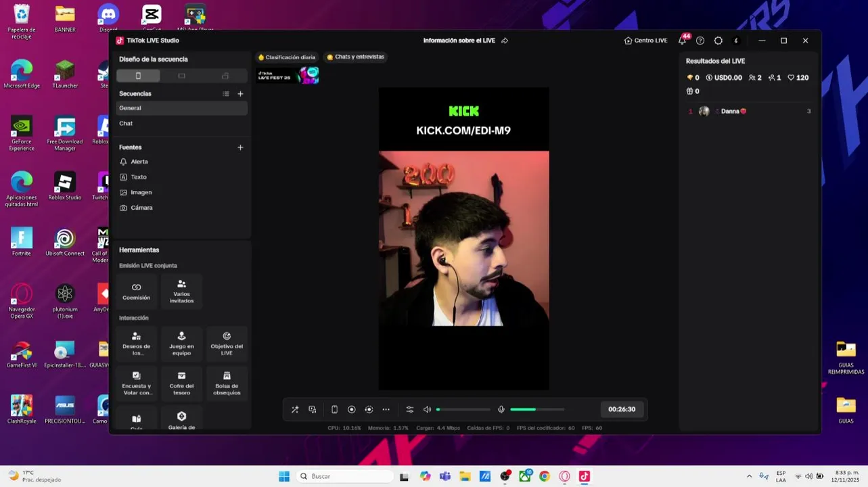Click the Cargar: 4.4 Mbps status entry
Viewport: 868px width, 487px height.
pyautogui.click(x=439, y=428)
